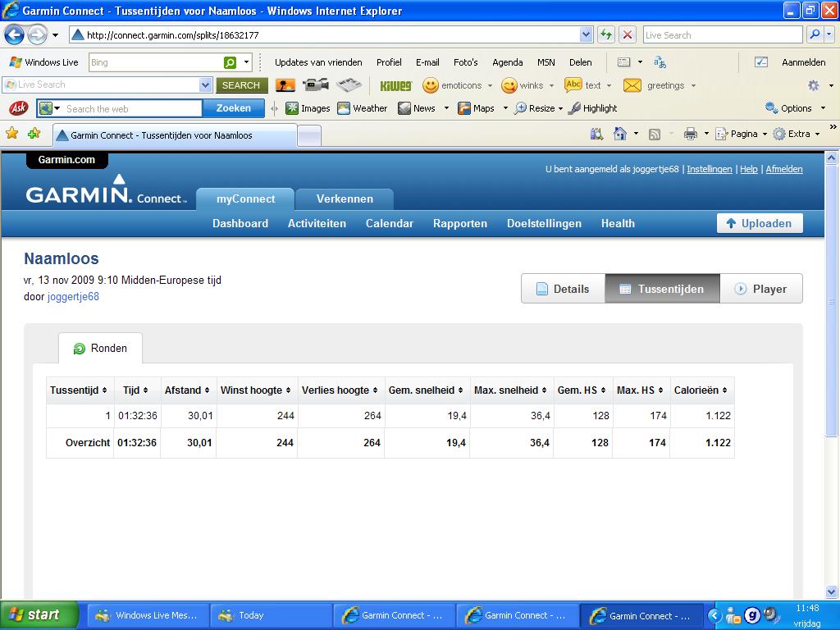Open the Home page icon
Image resolution: width=840 pixels, height=630 pixels.
click(x=620, y=134)
